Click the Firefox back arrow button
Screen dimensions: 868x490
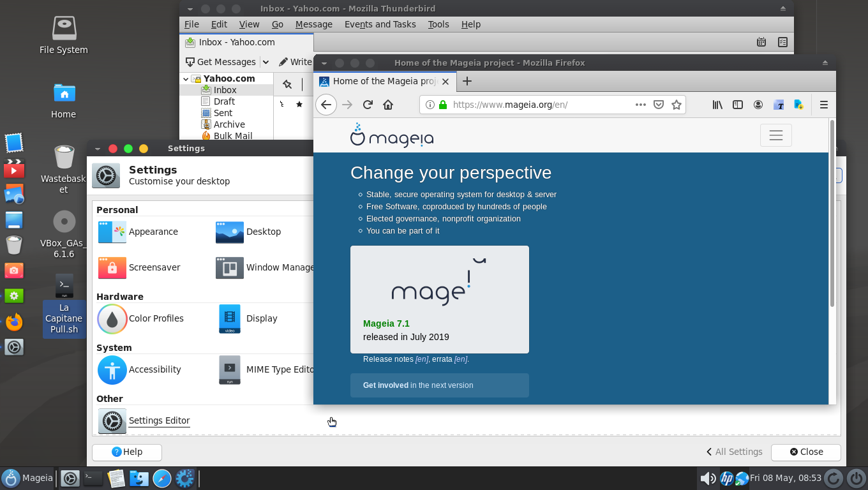pos(326,105)
